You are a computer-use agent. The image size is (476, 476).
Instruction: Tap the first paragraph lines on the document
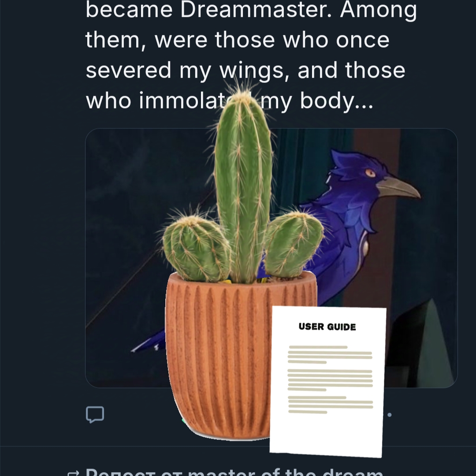330,354
